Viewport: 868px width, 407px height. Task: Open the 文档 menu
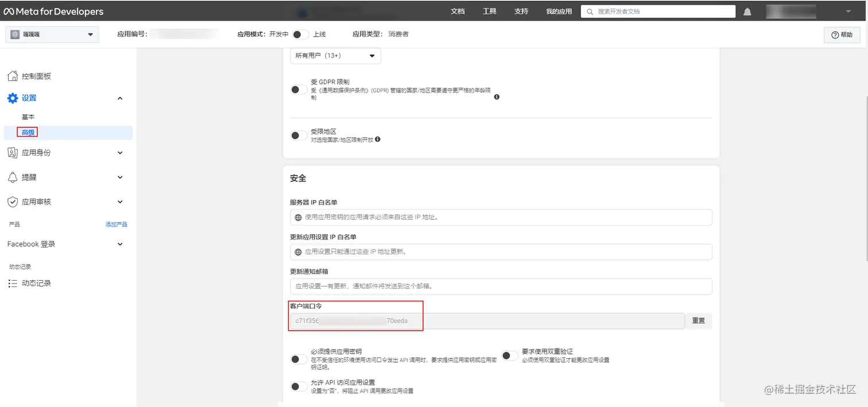pyautogui.click(x=458, y=11)
